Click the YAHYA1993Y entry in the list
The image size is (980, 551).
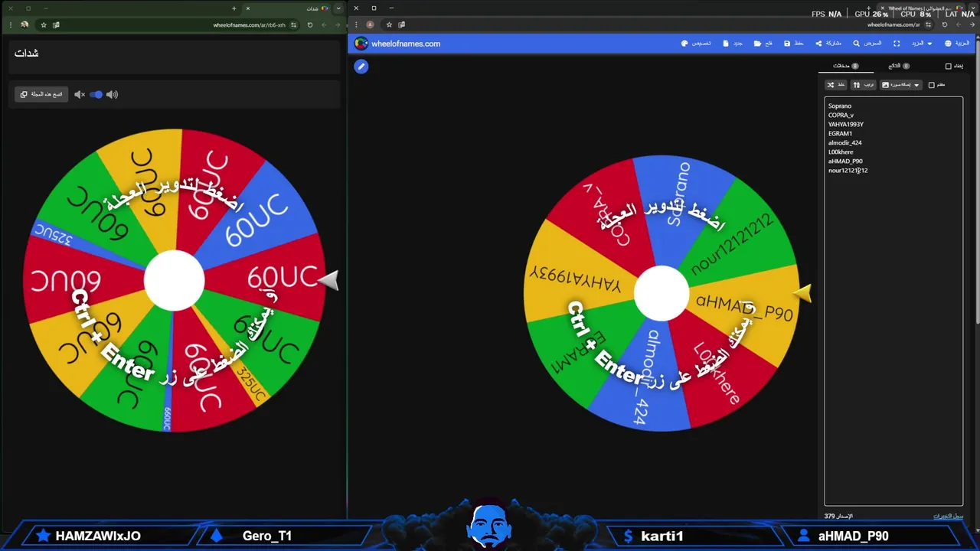coord(846,125)
